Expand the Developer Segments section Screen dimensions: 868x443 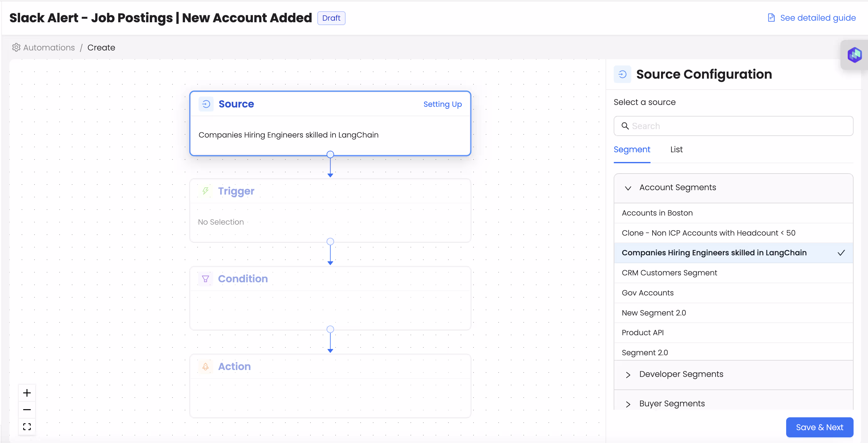coord(628,375)
